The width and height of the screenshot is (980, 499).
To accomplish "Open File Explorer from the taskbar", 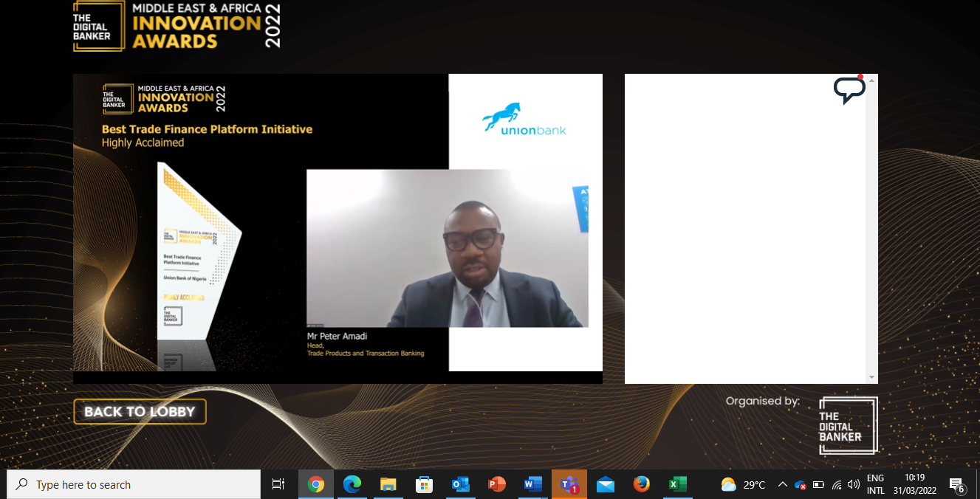I will tap(388, 484).
